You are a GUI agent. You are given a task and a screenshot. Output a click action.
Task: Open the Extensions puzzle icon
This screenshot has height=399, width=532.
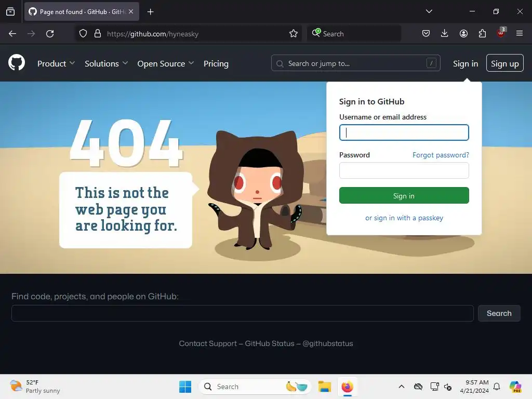click(482, 33)
